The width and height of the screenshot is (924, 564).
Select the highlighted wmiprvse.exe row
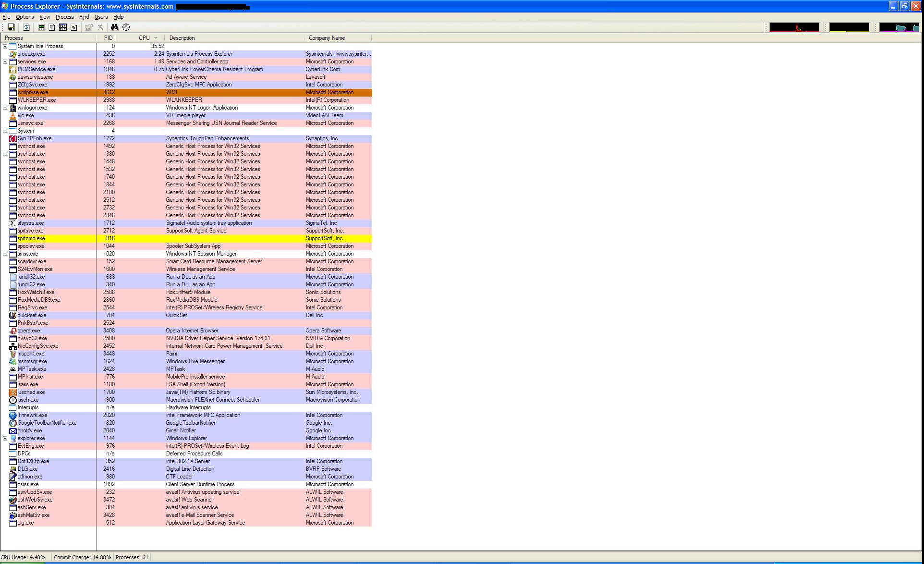pos(186,92)
